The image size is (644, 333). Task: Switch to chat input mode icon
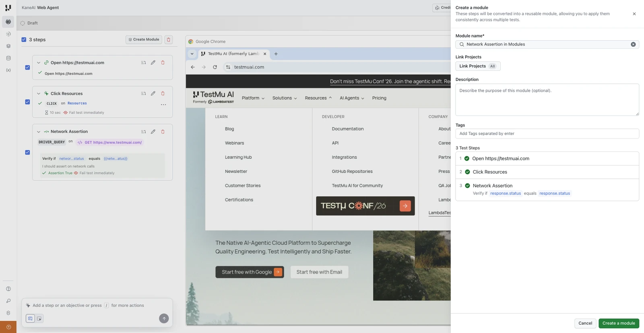[30, 319]
